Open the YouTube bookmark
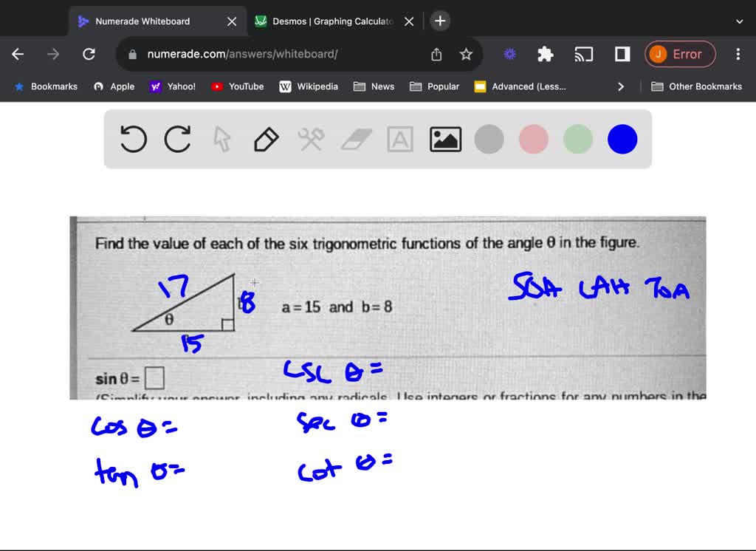Viewport: 756px width, 551px height. 237,86
